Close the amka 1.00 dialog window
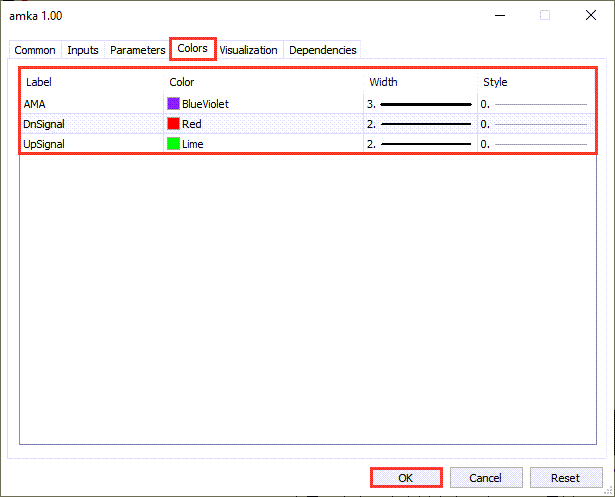The height and width of the screenshot is (497, 615). [x=588, y=15]
